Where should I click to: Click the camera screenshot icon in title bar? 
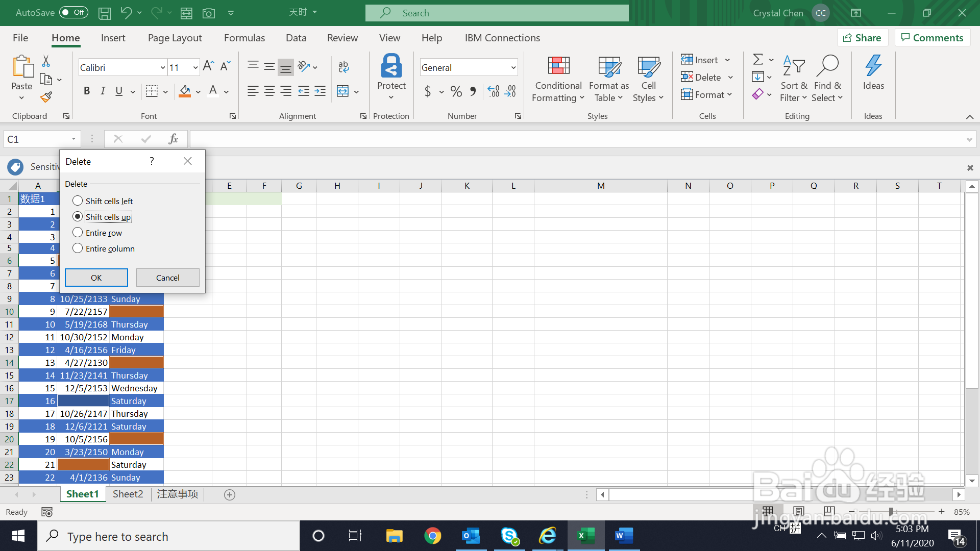[x=209, y=13]
